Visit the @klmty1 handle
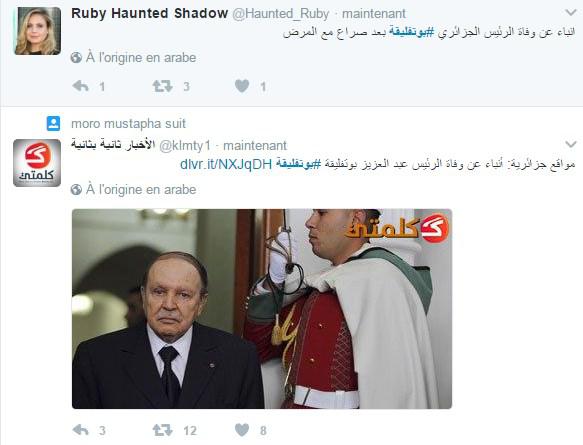This screenshot has height=445, width=583. (185, 145)
